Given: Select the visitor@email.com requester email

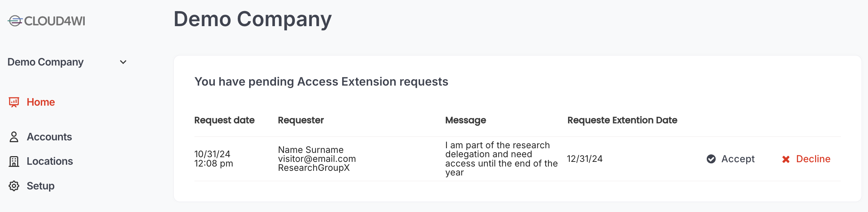Looking at the screenshot, I should (x=317, y=159).
